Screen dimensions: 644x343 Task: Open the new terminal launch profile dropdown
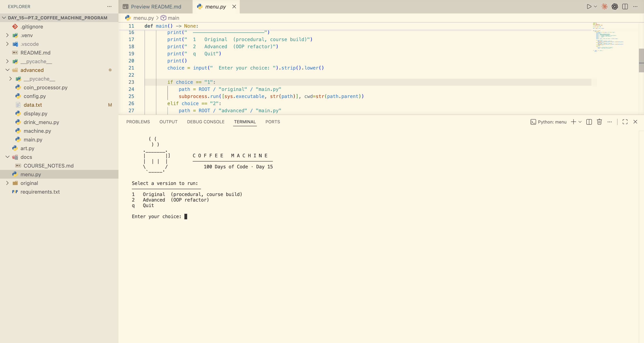(580, 122)
